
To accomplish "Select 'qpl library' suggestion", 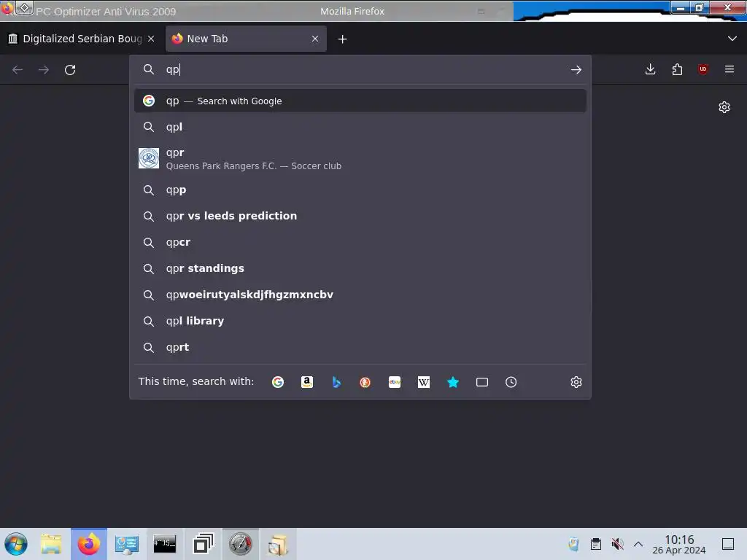I will (360, 321).
